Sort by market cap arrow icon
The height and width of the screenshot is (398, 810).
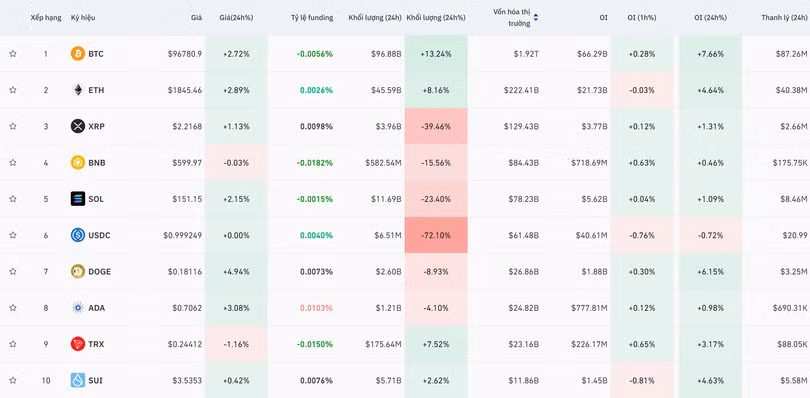[x=536, y=18]
